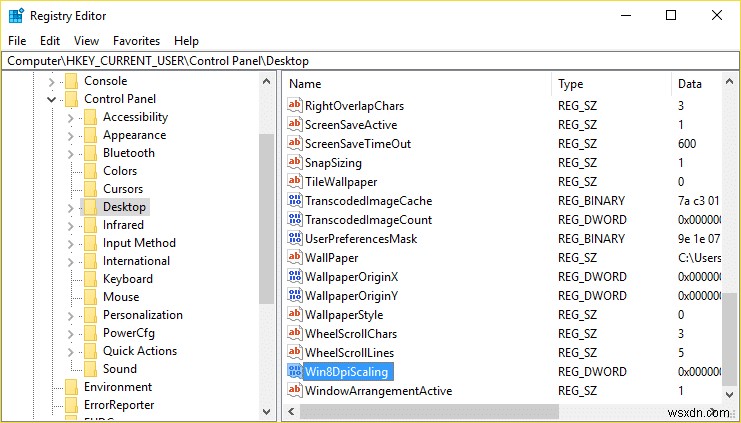Select the Keyboard key in tree
The image size is (741, 423).
point(127,279)
